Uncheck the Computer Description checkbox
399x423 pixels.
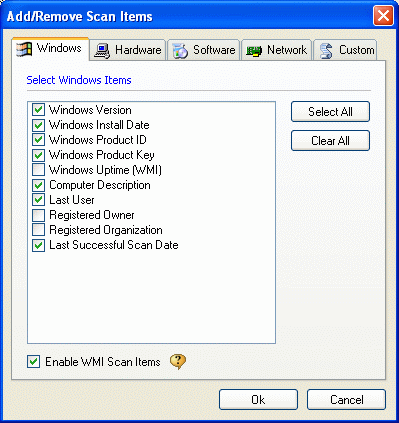click(38, 185)
